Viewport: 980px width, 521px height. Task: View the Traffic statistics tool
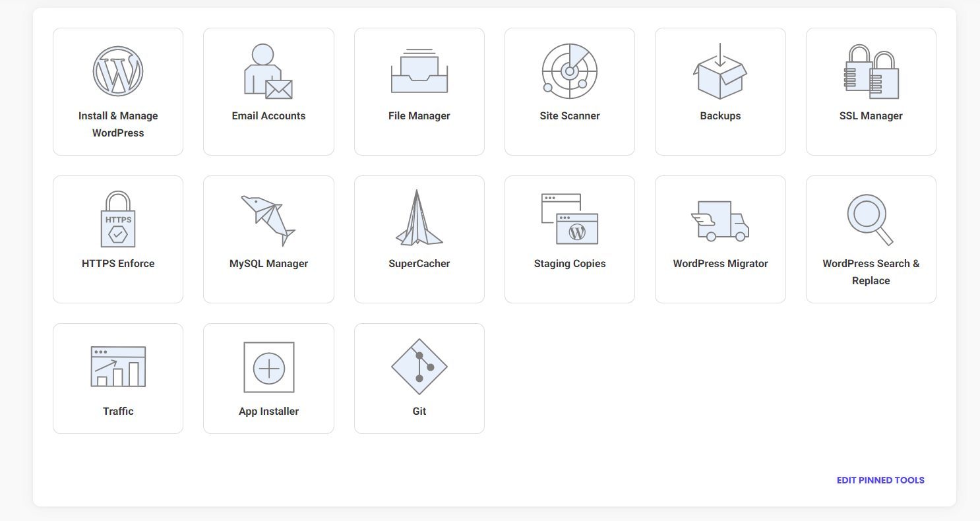click(x=117, y=377)
